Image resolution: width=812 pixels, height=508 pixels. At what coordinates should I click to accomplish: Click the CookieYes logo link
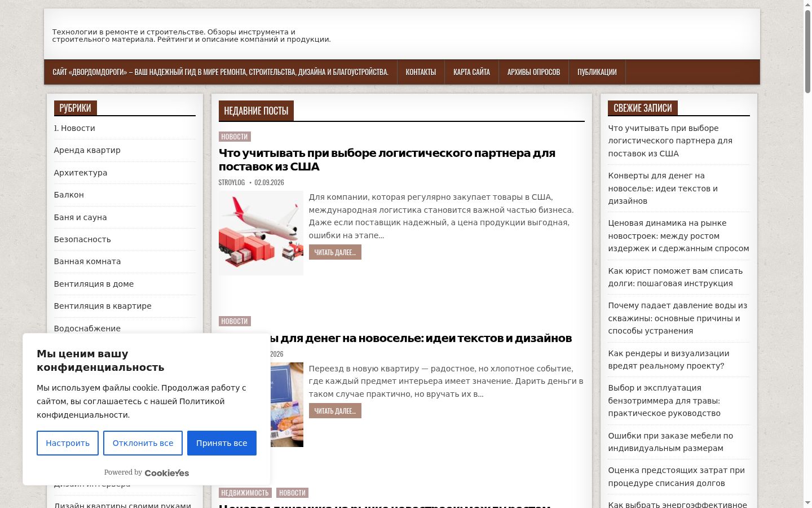(x=167, y=473)
